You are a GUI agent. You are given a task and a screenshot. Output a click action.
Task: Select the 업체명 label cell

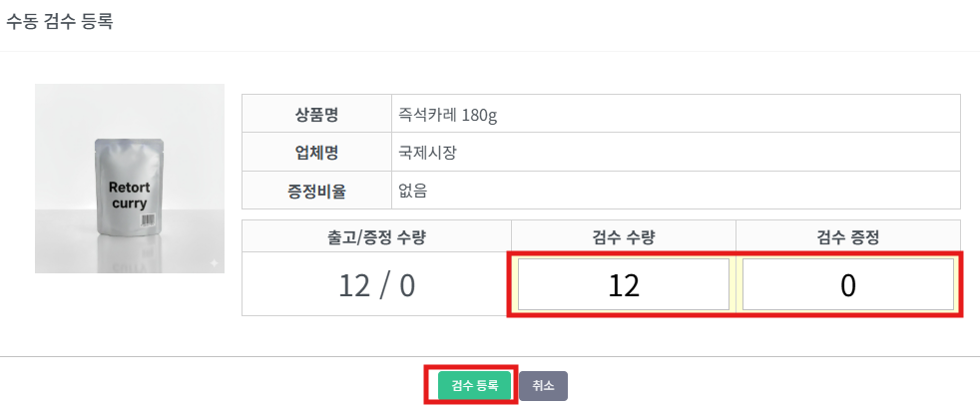pyautogui.click(x=316, y=152)
